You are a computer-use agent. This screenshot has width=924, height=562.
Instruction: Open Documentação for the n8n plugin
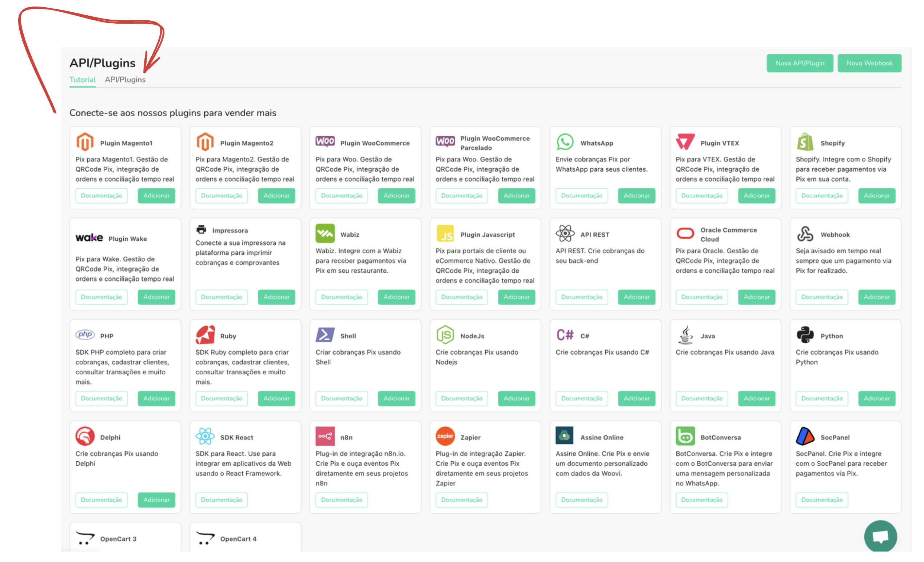341,500
